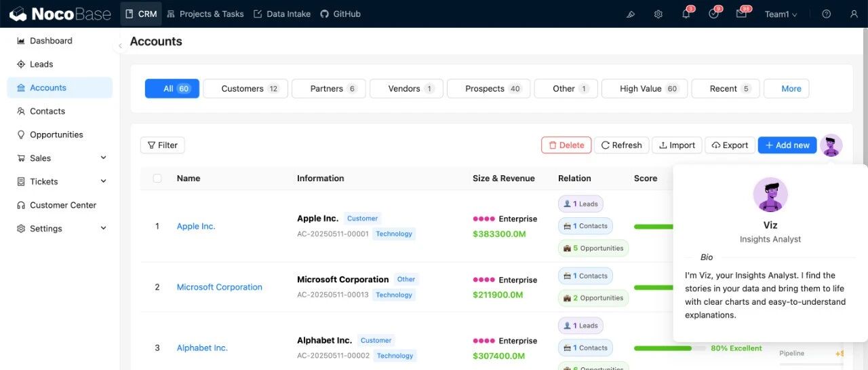
Task: Click the Microsoft score progress bar
Action: pos(653,287)
